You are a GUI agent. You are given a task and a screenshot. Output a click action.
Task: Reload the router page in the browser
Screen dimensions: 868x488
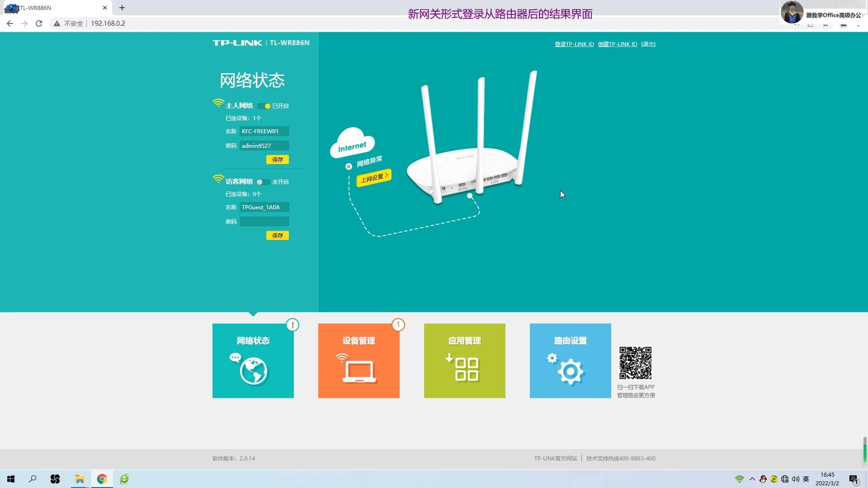click(39, 23)
